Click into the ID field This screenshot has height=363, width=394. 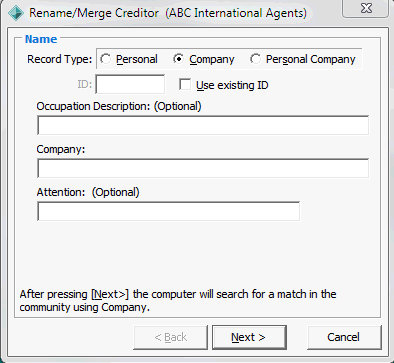pos(130,84)
